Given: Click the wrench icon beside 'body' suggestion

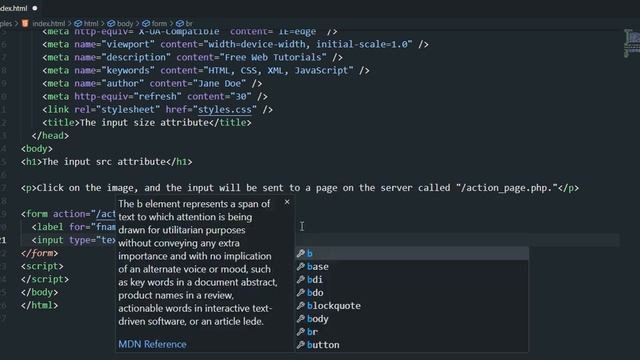Looking at the screenshot, I should 301,319.
